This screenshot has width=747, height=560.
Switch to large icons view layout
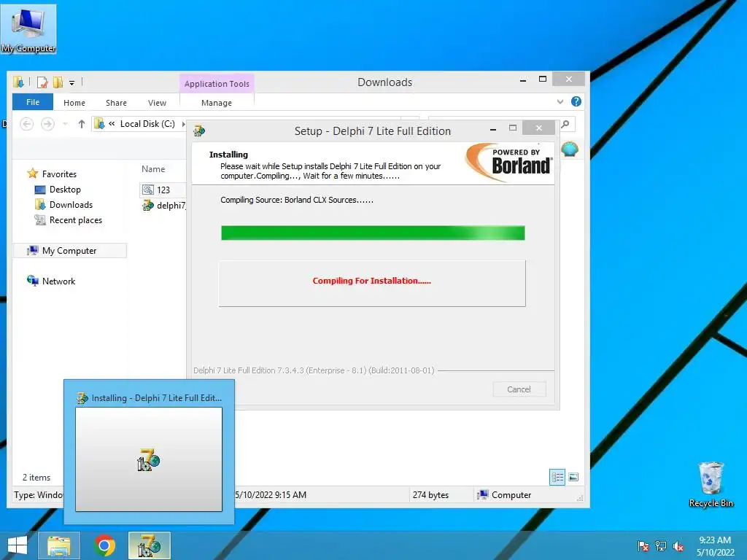[573, 477]
